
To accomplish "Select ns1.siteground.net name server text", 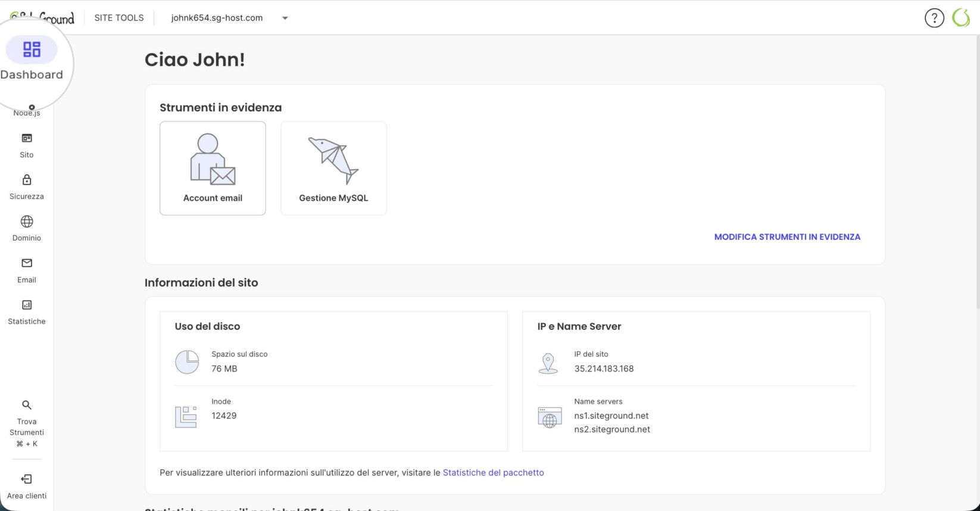I will [611, 416].
